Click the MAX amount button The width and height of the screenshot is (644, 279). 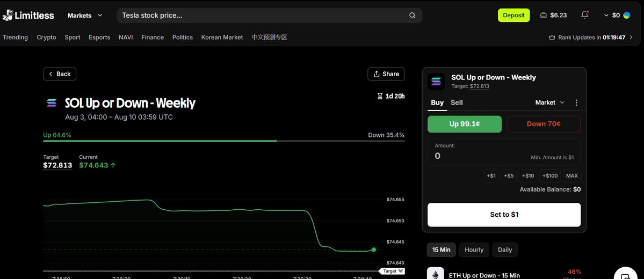571,175
